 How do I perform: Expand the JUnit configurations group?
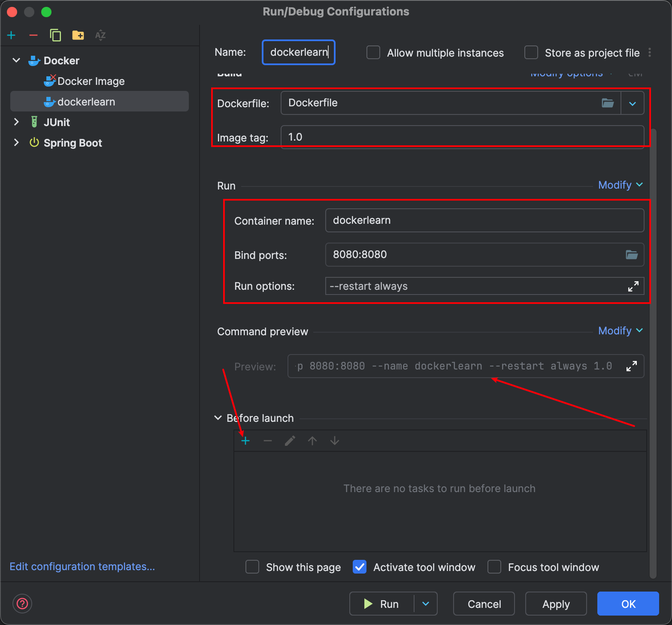click(16, 122)
